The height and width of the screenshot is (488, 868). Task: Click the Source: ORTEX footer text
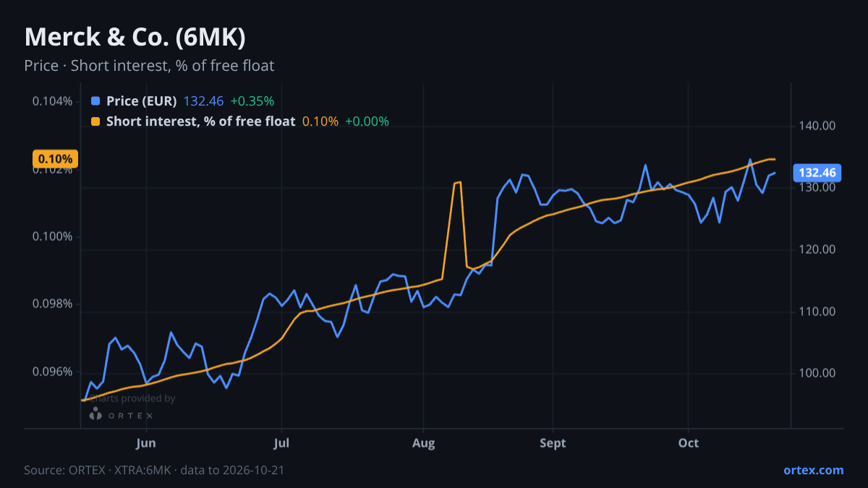coord(154,470)
